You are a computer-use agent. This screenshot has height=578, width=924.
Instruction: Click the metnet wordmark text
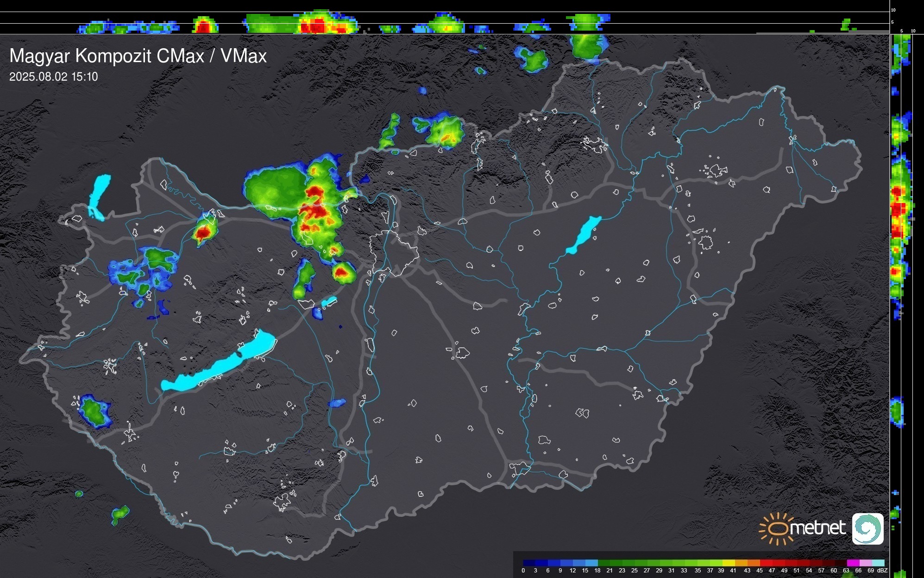point(817,528)
